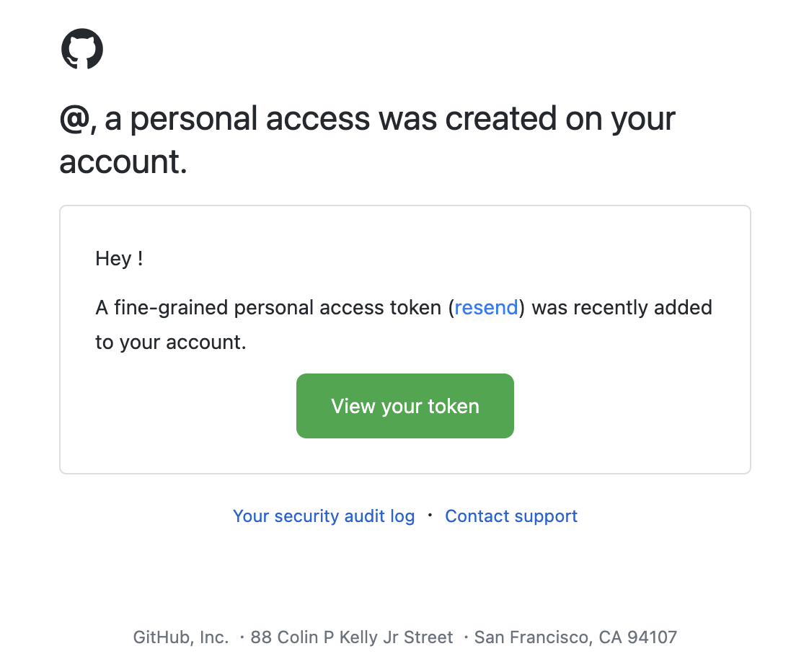Click 'GitHub, Inc.' in the footer

pyautogui.click(x=180, y=637)
